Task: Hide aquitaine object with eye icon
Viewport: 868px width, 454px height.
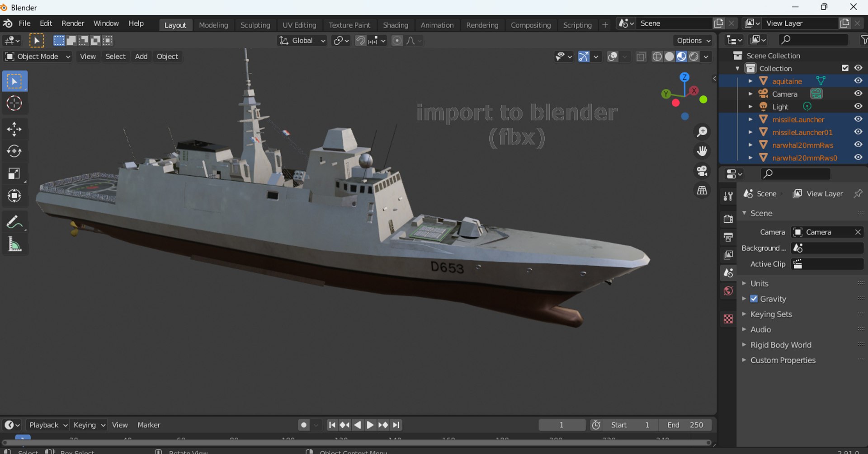Action: (858, 81)
